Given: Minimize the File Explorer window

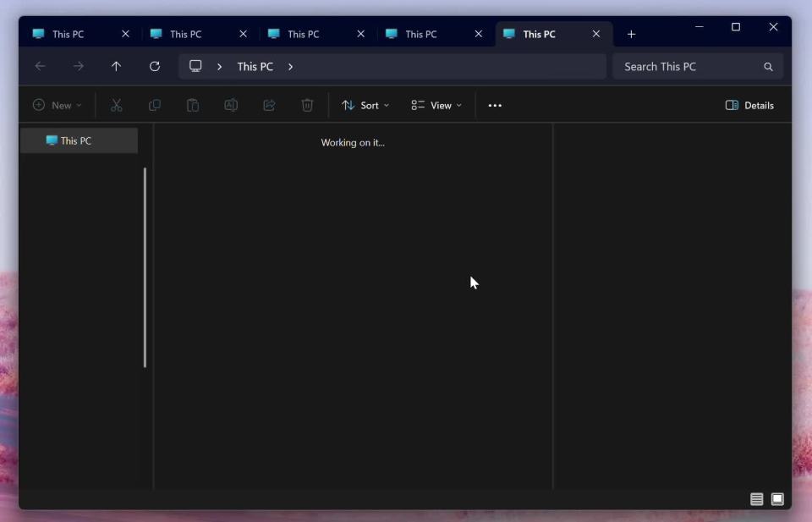Looking at the screenshot, I should pyautogui.click(x=700, y=27).
